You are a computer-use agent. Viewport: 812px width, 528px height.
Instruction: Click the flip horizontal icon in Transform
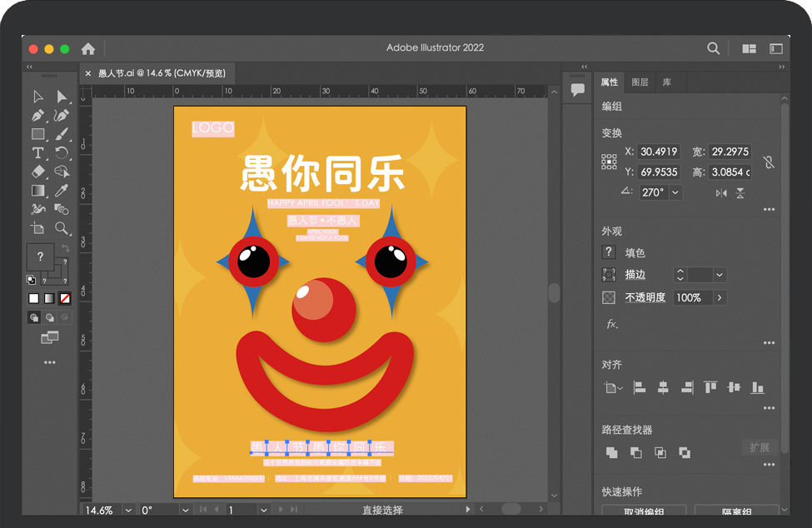coord(720,192)
